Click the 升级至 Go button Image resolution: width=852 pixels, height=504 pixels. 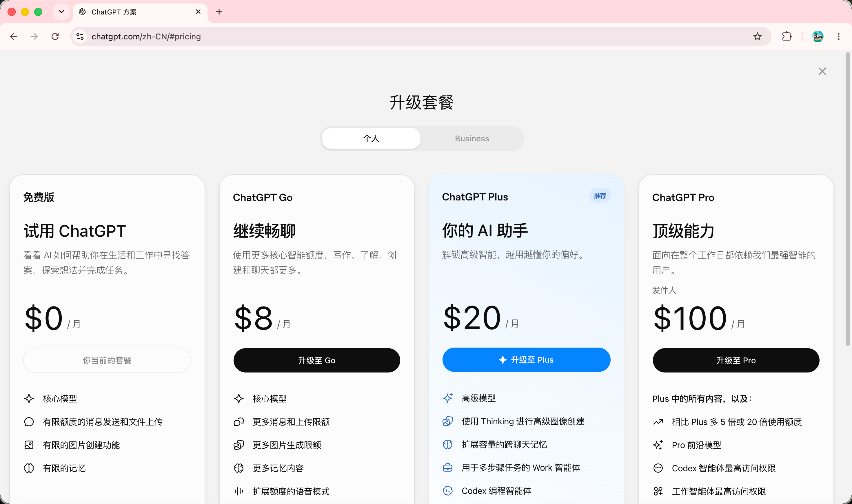point(317,360)
